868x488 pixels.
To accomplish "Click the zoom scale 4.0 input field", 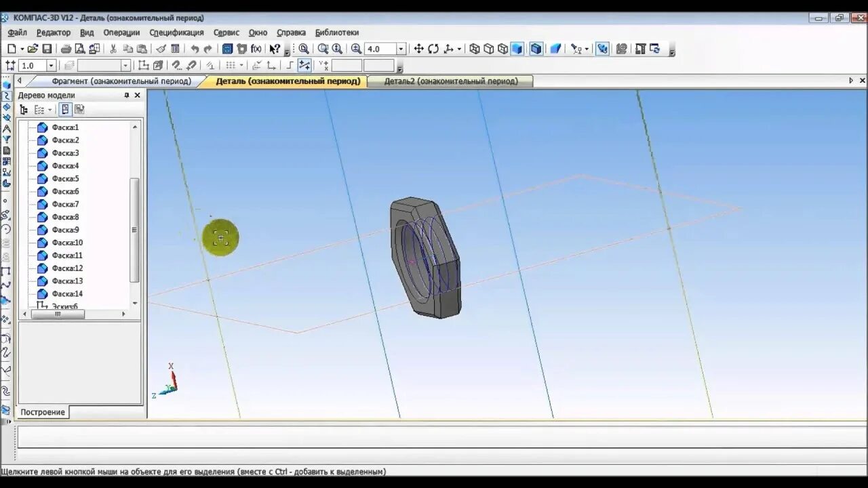I will [x=380, y=49].
